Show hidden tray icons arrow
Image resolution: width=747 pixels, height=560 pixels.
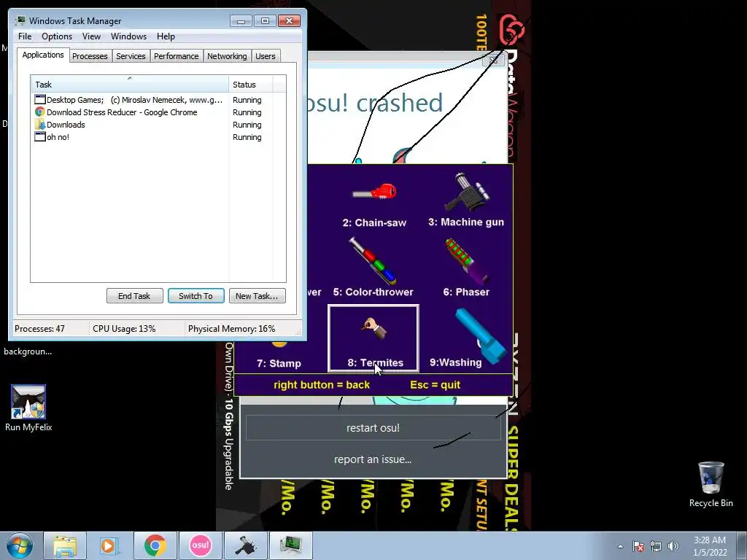click(x=620, y=546)
